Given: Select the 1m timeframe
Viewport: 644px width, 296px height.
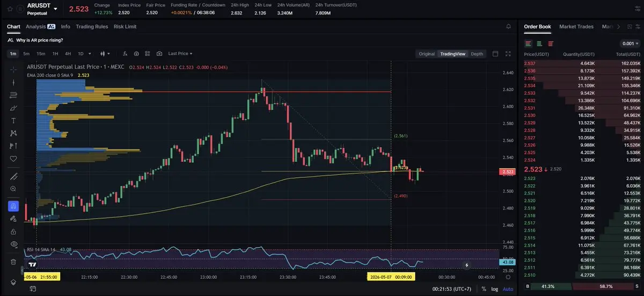Looking at the screenshot, I should (x=13, y=54).
